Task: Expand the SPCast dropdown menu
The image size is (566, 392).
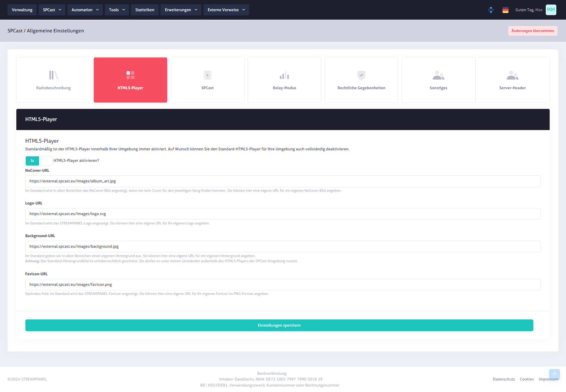Action: [x=52, y=10]
